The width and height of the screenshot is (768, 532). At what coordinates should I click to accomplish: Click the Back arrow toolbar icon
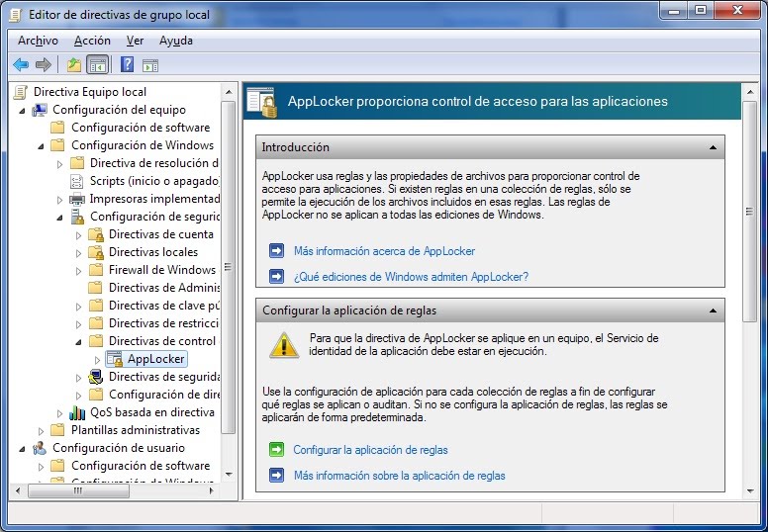tap(21, 64)
